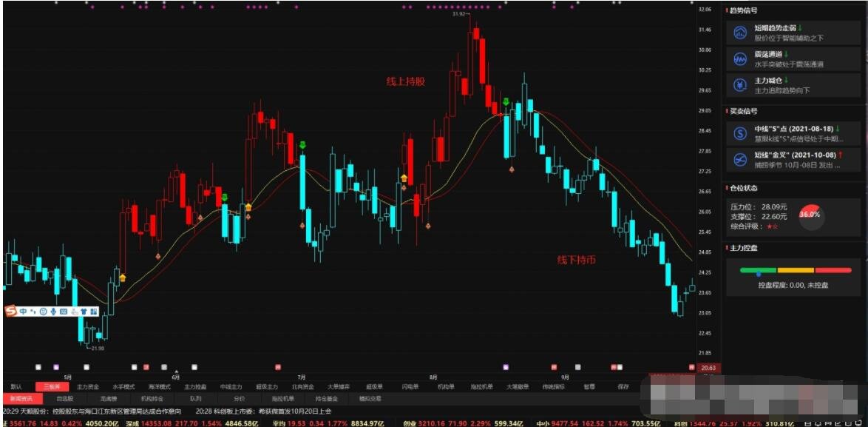Screen dimensions: 868x427
Task: Select the 分价 tab
Action: tap(239, 397)
